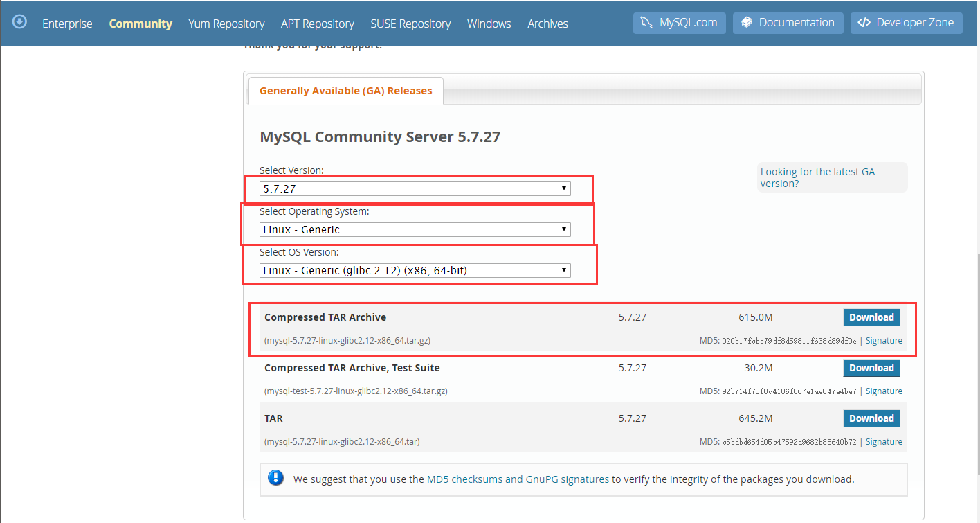Open the Yum Repository section

[x=226, y=24]
